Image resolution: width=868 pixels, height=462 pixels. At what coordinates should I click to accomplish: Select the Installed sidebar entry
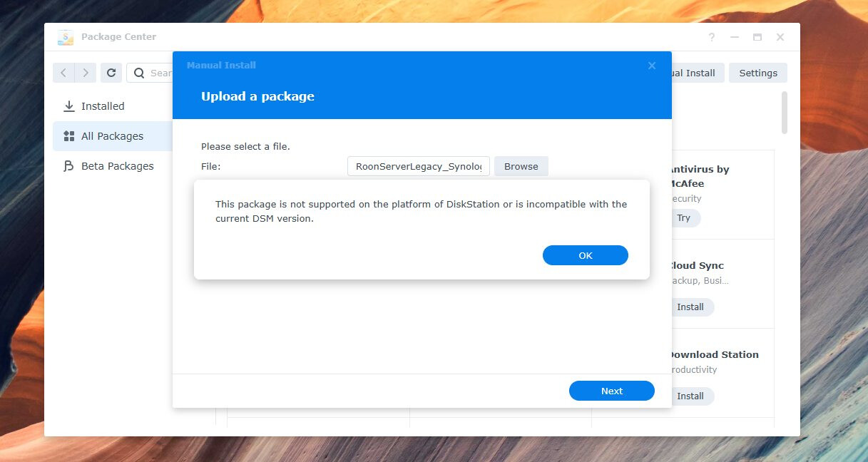(x=103, y=106)
